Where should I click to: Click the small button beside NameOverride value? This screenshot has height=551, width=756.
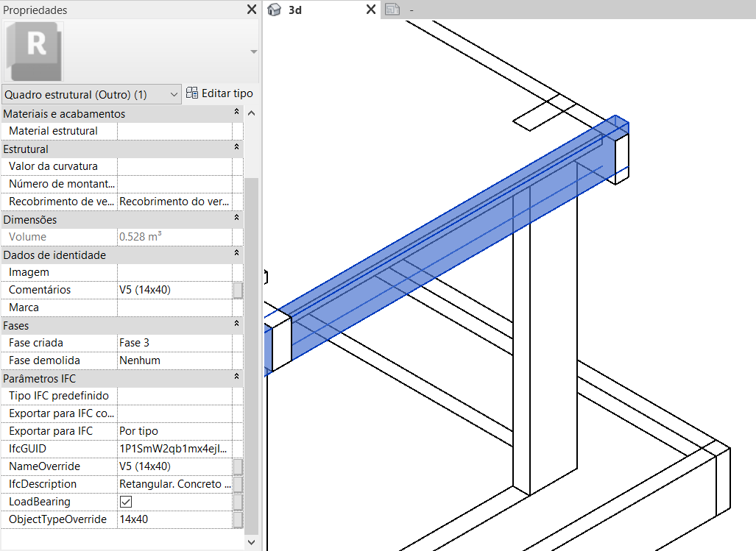pyautogui.click(x=238, y=466)
